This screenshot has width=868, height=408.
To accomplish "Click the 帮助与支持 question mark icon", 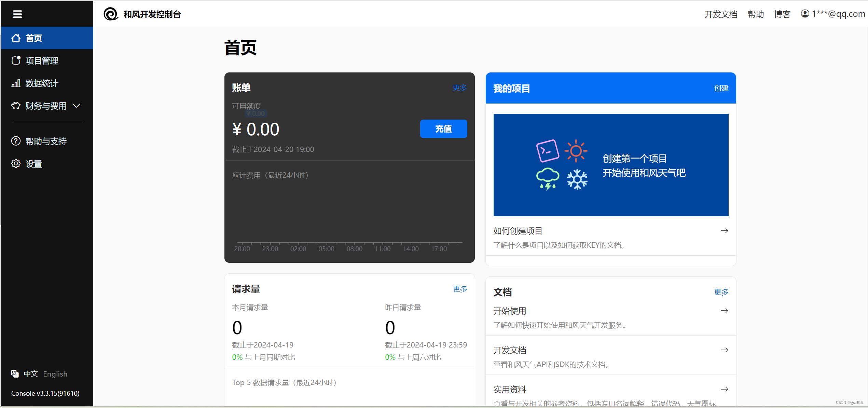I will coord(16,141).
